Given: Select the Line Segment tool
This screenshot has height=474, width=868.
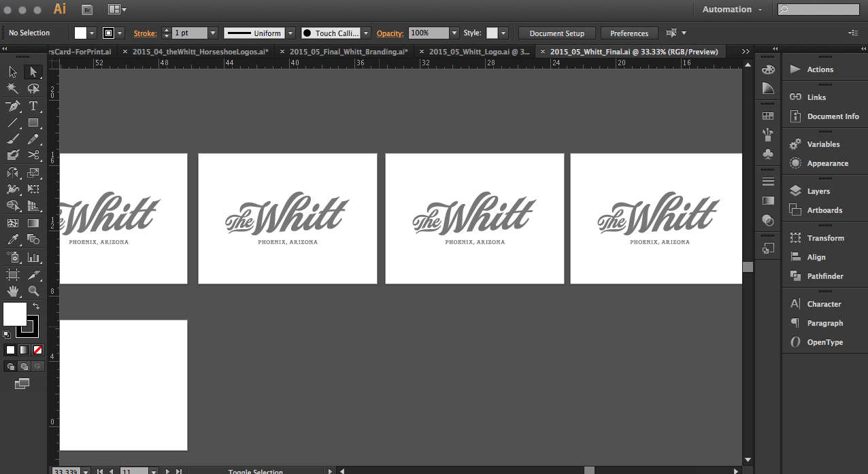Looking at the screenshot, I should tap(12, 123).
